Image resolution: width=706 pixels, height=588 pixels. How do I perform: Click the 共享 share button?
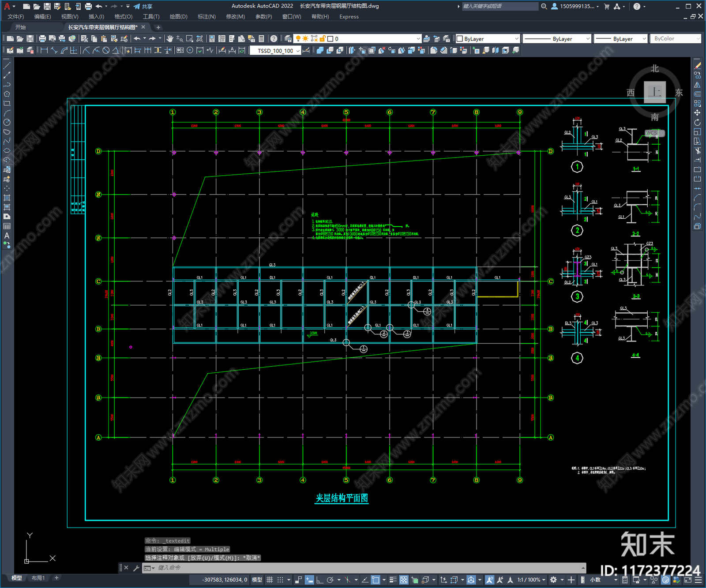143,6
